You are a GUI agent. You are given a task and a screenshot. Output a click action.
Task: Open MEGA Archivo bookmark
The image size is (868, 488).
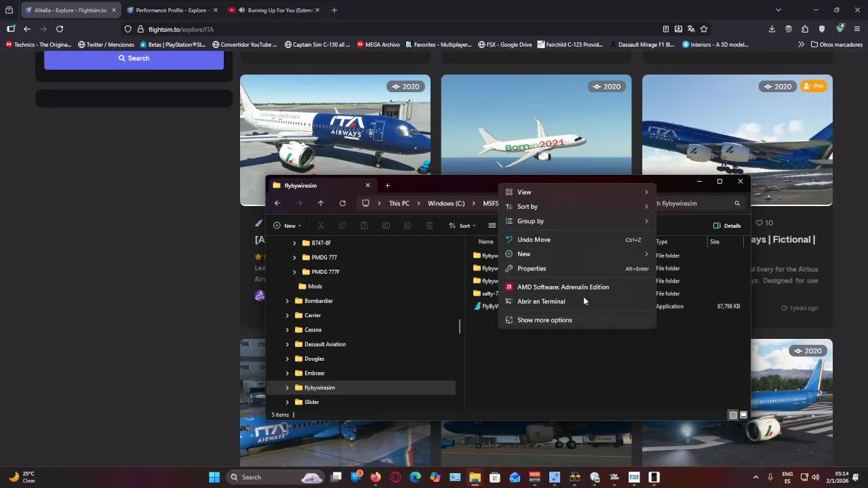point(378,45)
